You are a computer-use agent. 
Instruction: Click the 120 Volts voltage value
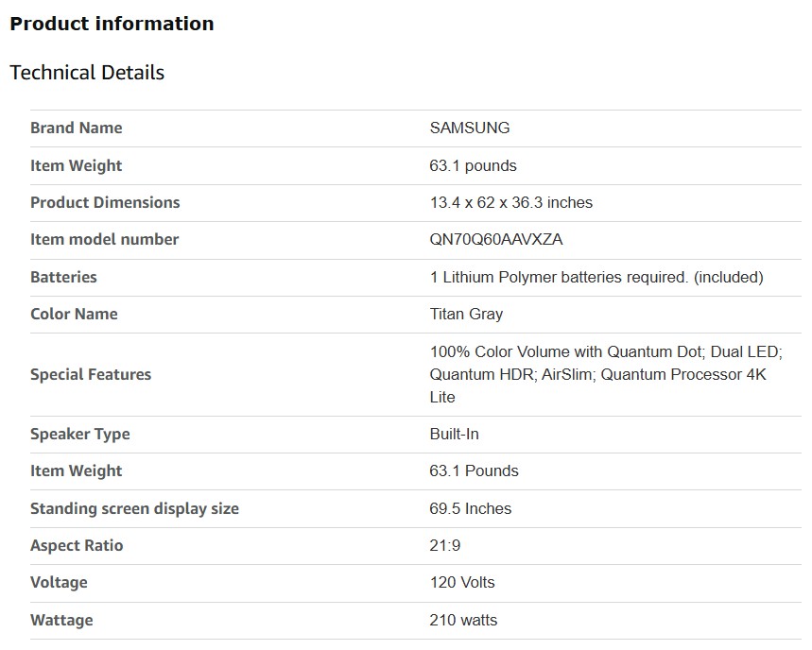click(461, 582)
